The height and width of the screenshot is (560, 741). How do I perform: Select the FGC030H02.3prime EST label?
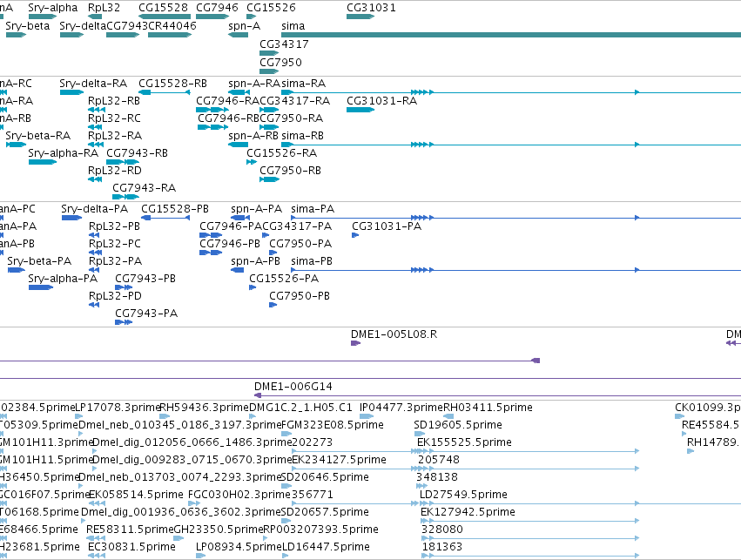[239, 495]
